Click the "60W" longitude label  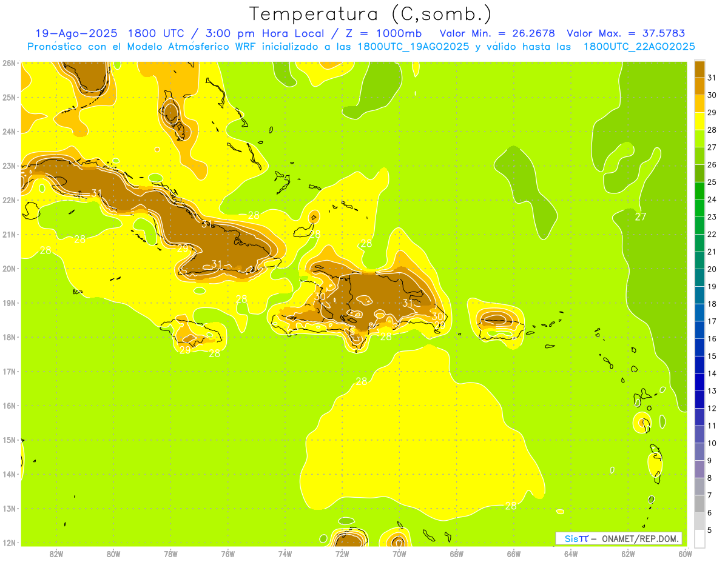685,554
